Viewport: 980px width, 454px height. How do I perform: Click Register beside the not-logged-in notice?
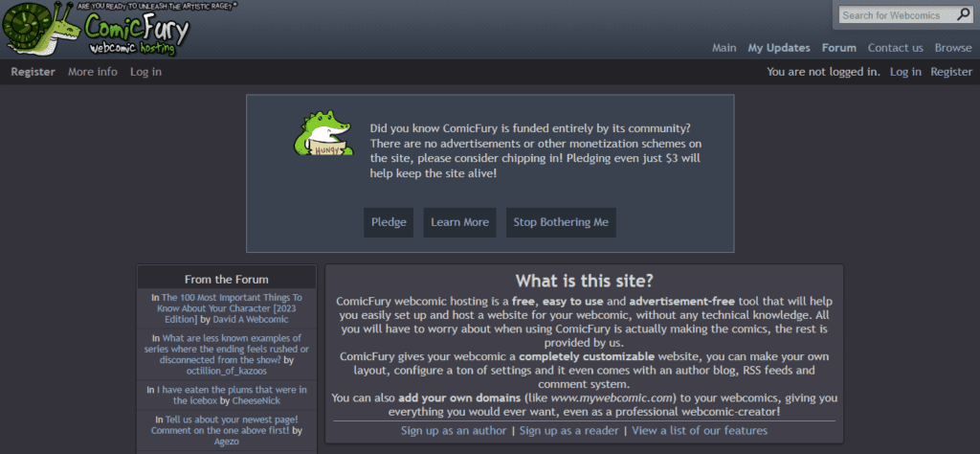point(951,72)
